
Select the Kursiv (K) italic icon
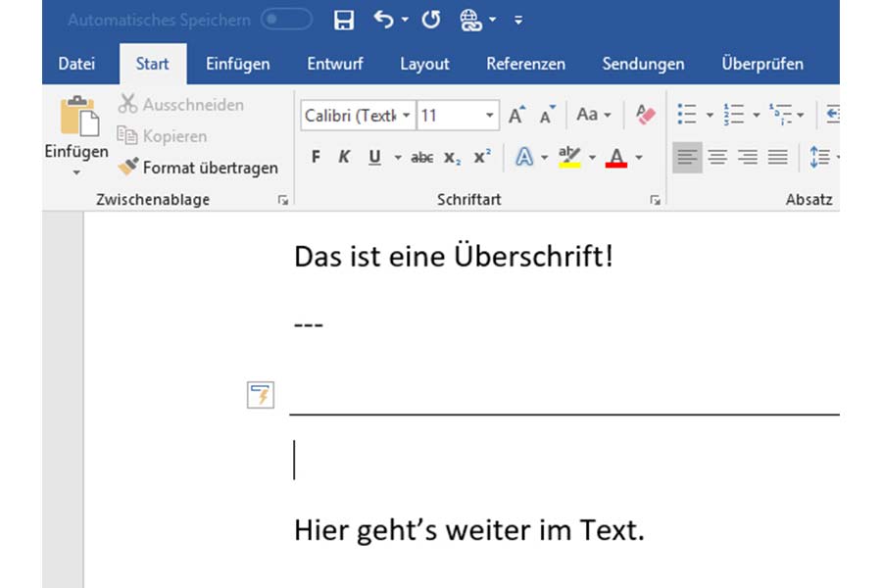[x=343, y=156]
